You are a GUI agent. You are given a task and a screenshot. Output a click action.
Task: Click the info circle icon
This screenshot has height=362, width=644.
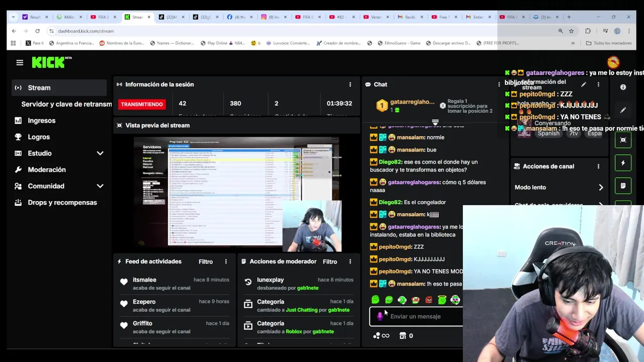(623, 87)
